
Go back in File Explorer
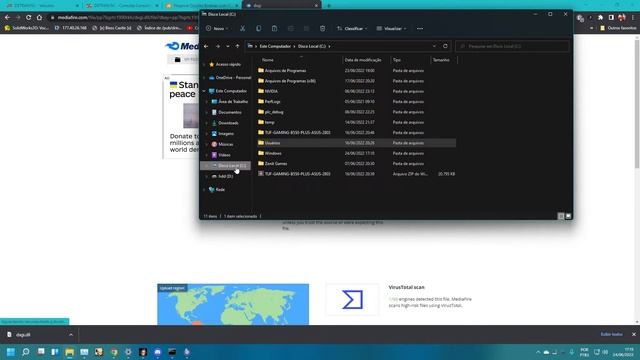[206, 46]
